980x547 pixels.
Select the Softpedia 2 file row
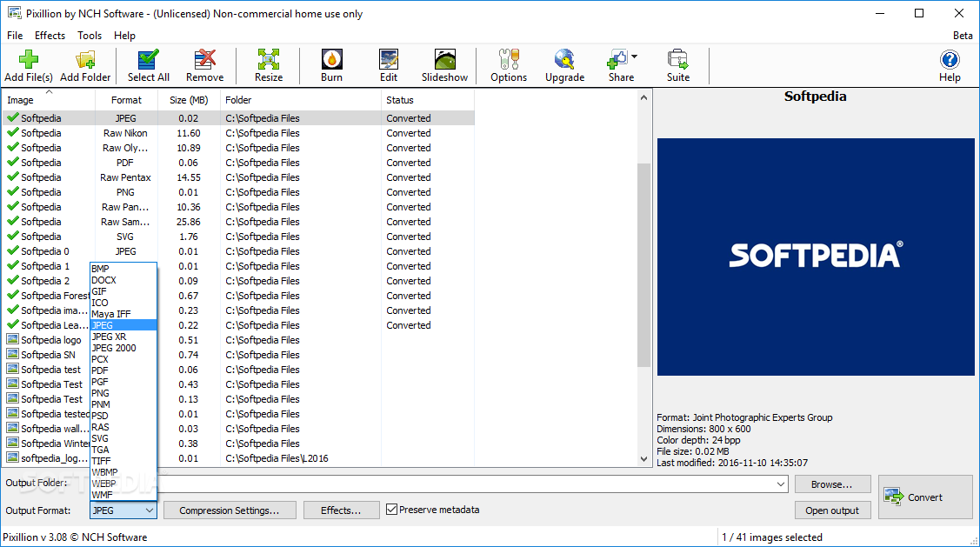[x=238, y=280]
